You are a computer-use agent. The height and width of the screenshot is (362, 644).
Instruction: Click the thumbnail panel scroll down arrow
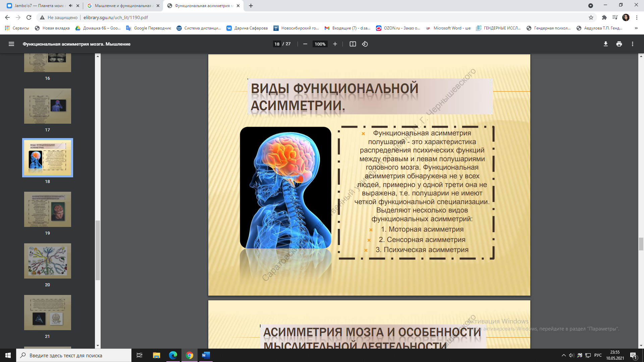98,346
